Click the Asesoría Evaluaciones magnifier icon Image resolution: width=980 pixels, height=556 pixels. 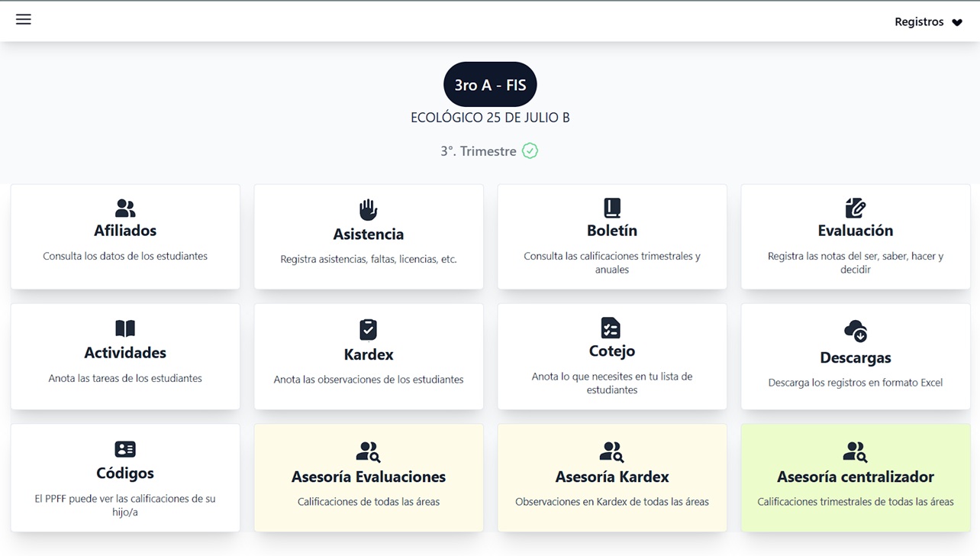pyautogui.click(x=374, y=455)
